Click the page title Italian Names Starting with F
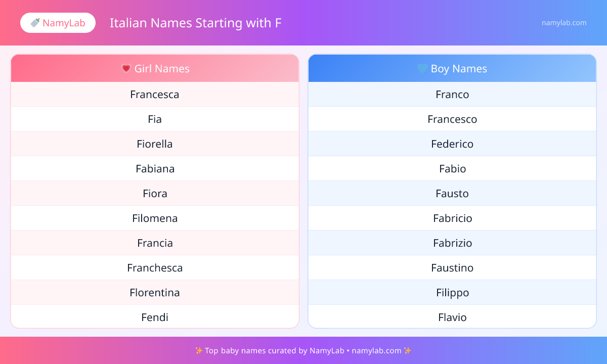Screen dimensions: 607x364 click(x=195, y=23)
